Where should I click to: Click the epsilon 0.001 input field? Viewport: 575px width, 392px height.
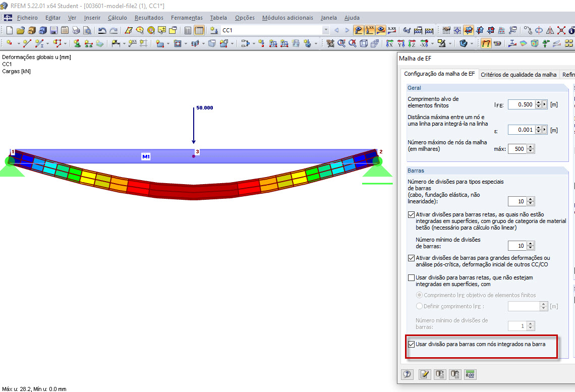tap(522, 130)
